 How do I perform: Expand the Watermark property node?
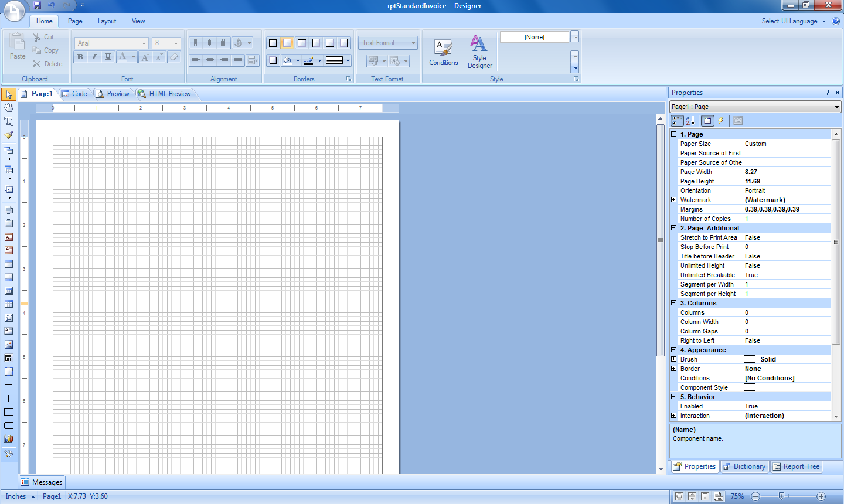pyautogui.click(x=674, y=200)
